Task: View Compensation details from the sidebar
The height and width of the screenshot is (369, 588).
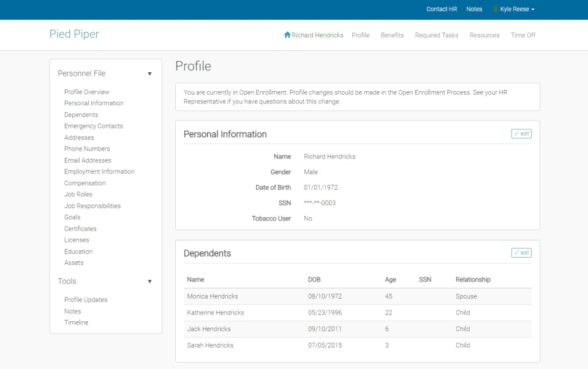Action: point(85,183)
